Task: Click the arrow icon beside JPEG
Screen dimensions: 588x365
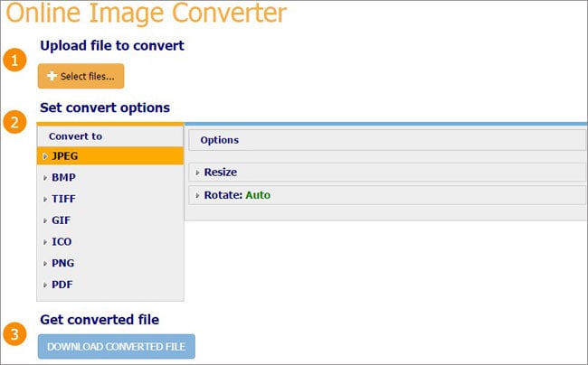Action: click(45, 156)
